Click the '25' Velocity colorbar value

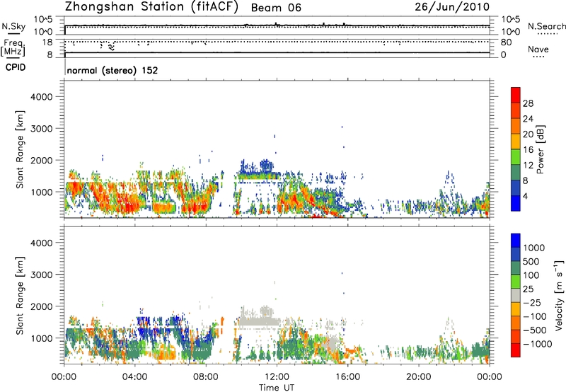click(529, 289)
